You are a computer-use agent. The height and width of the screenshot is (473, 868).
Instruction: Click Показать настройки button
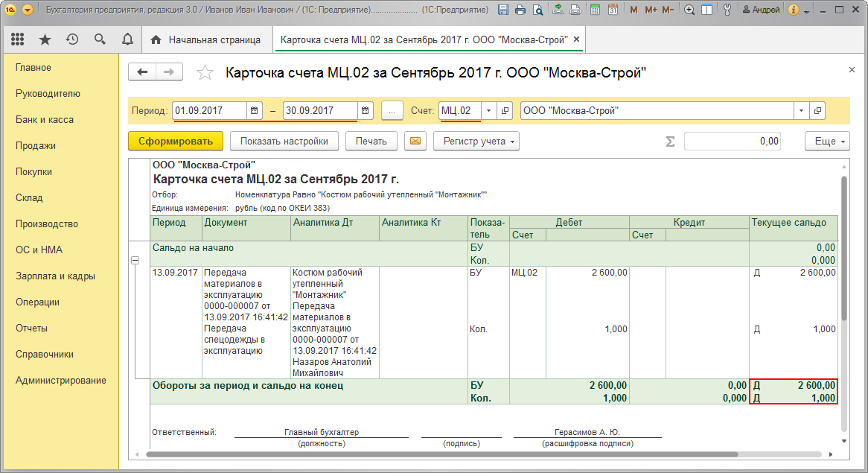284,141
